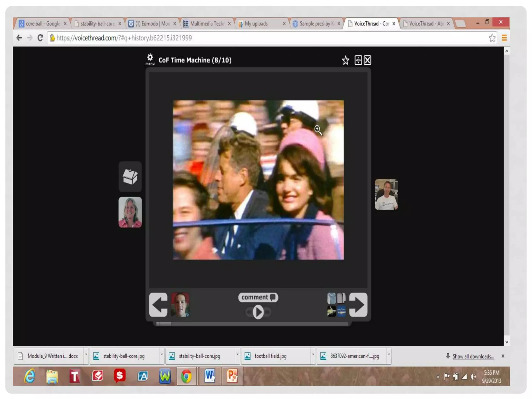
Task: Favorite this VoiceThread with the star icon
Action: pyautogui.click(x=345, y=60)
